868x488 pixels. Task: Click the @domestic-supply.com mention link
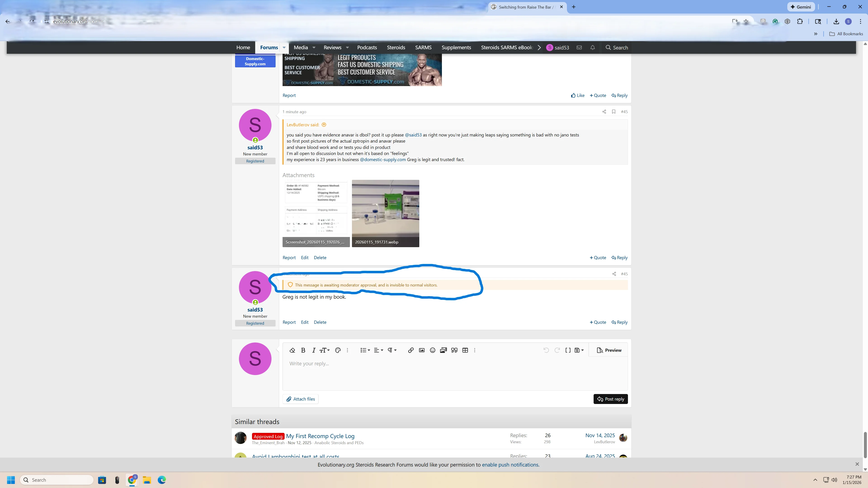tap(383, 160)
